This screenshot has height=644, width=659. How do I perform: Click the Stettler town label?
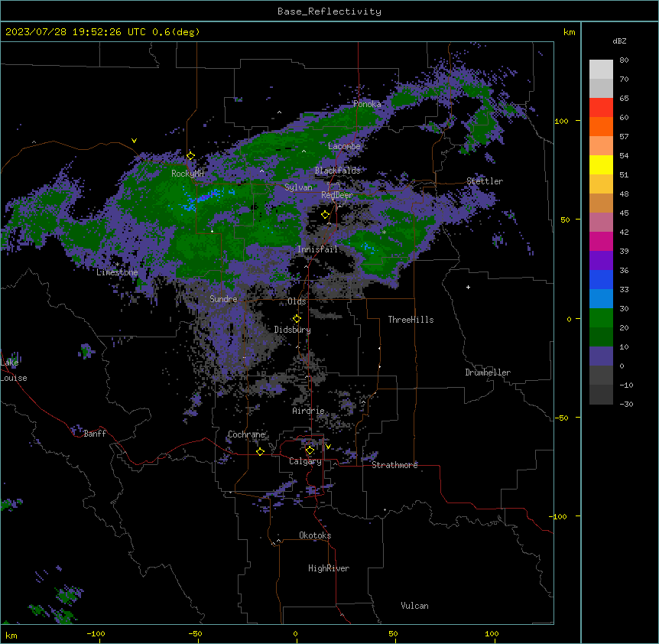[x=485, y=181]
